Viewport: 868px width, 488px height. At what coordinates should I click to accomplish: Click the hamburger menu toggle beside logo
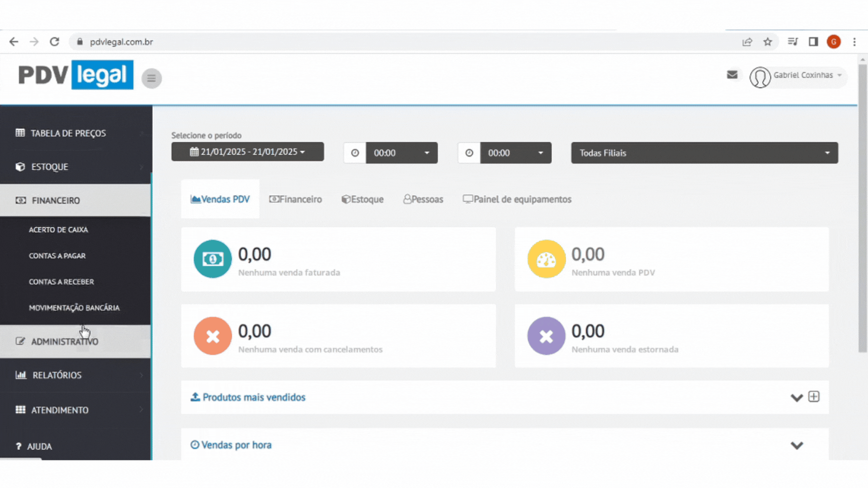click(151, 79)
